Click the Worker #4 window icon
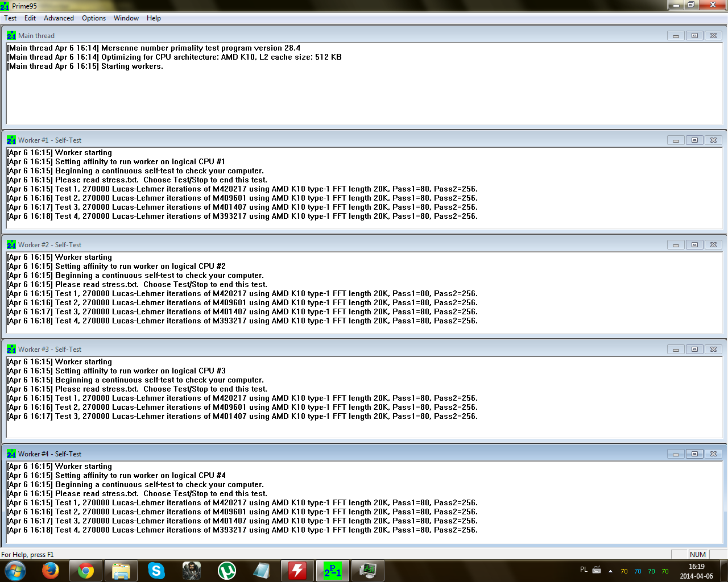 (11, 454)
